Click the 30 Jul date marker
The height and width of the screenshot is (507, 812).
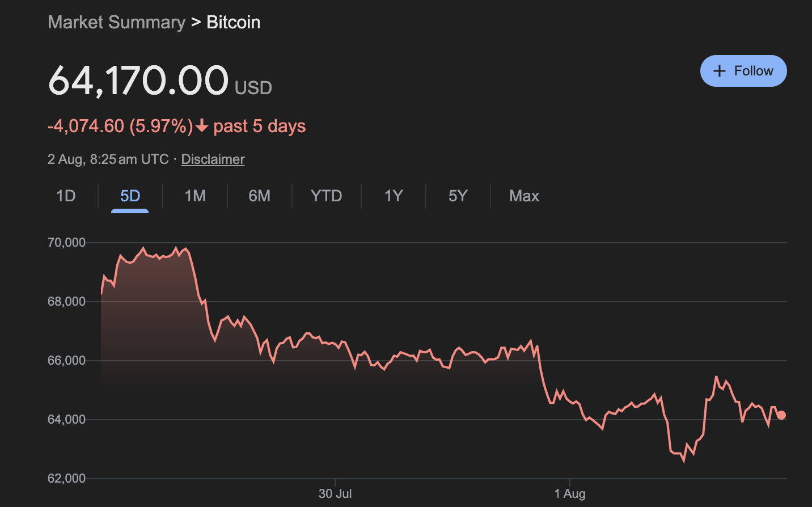click(335, 493)
